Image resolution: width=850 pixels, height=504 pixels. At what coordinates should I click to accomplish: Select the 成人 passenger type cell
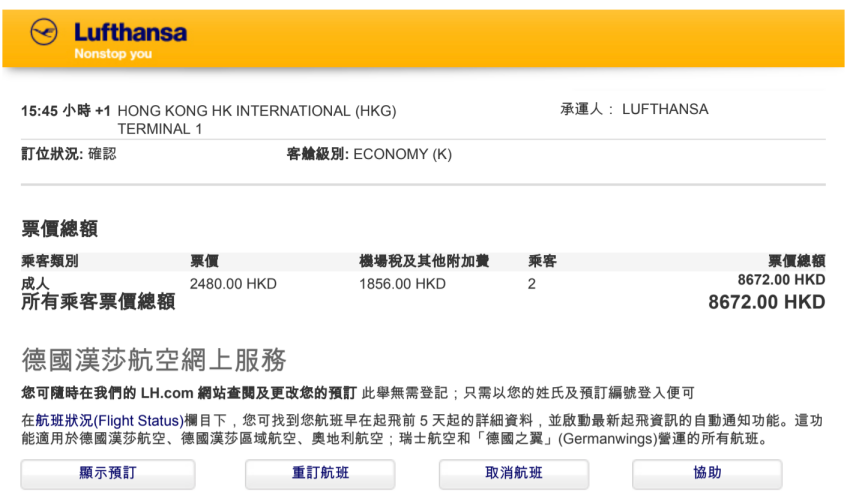coord(35,283)
